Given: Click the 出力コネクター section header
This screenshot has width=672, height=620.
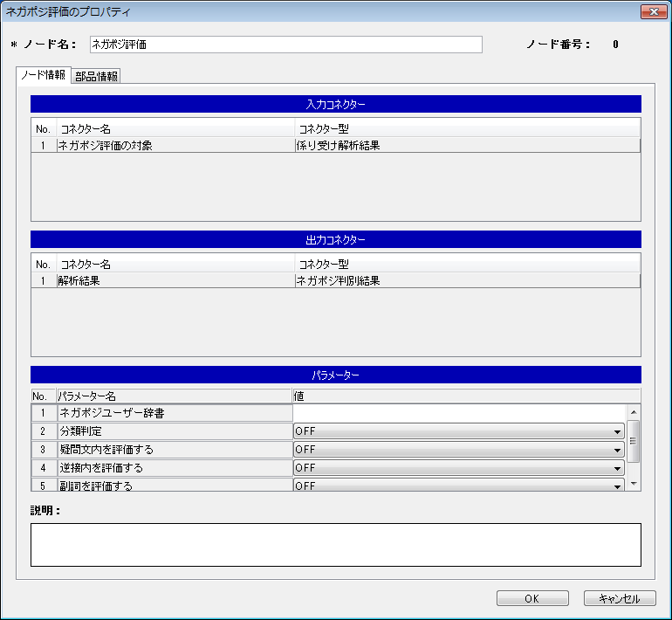Looking at the screenshot, I should pyautogui.click(x=336, y=239).
